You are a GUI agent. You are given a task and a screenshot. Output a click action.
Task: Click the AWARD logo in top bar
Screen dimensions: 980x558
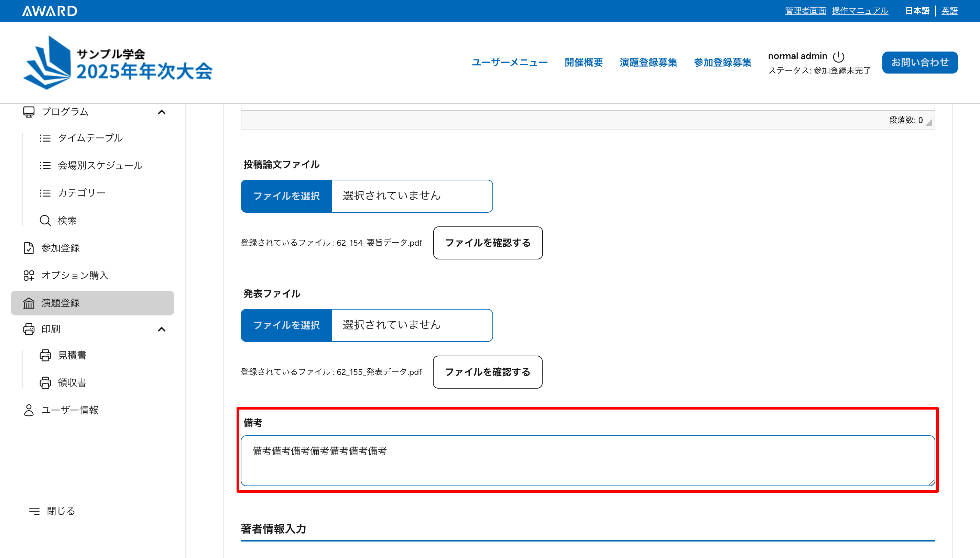click(50, 11)
